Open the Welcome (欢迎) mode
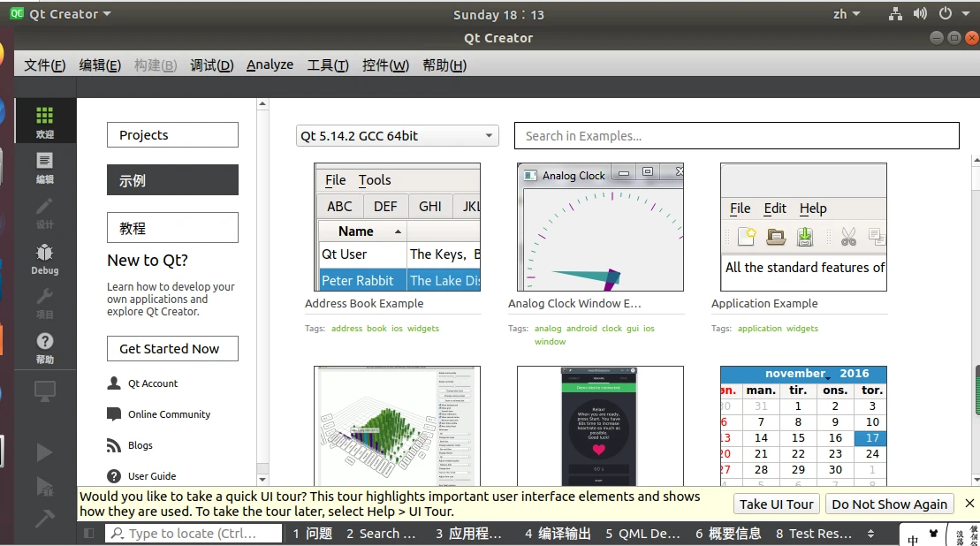This screenshot has width=980, height=546. click(x=44, y=122)
